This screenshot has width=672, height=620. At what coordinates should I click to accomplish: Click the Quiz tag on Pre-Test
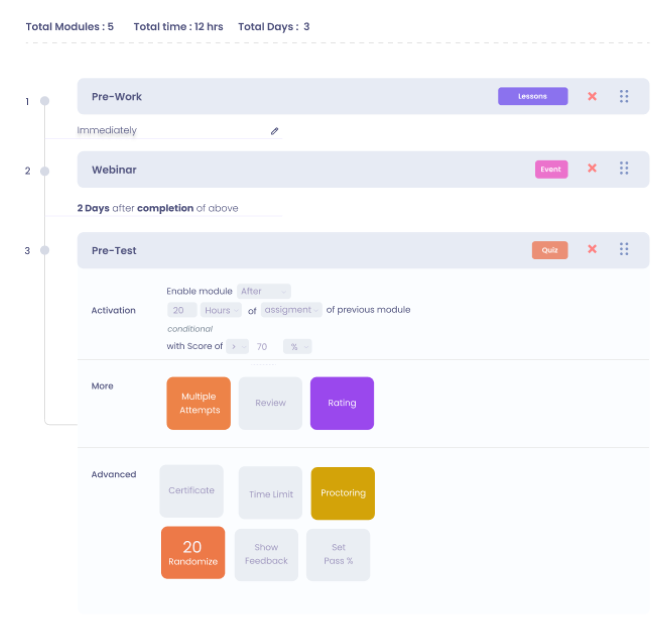[549, 250]
